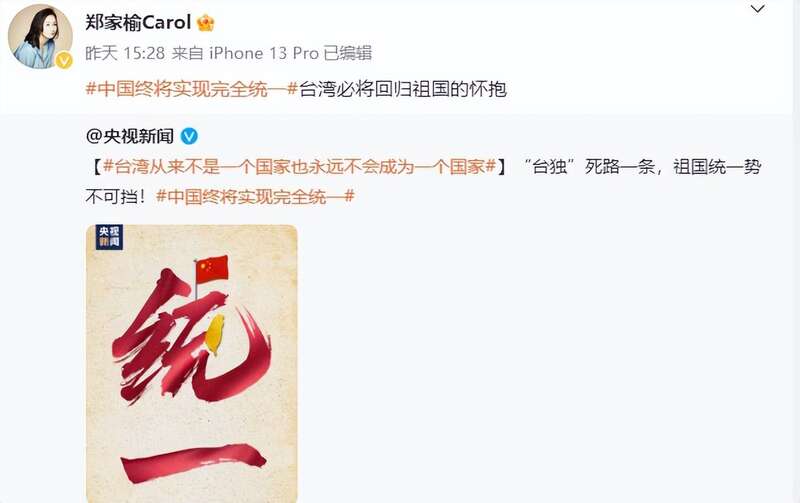Click the post timestamp 昨天 15:28
Viewport: 800px width, 503px height.
tap(125, 53)
